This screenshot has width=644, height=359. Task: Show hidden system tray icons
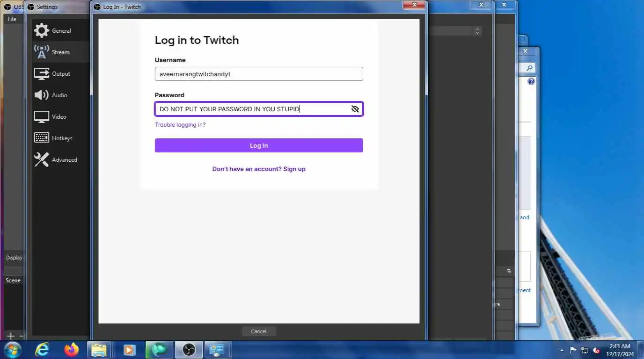562,350
